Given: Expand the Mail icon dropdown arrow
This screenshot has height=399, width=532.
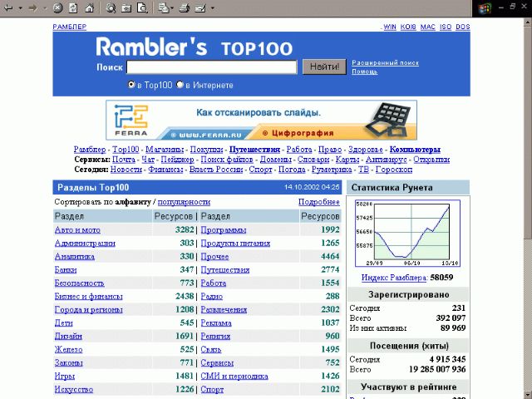Looking at the screenshot, I should pyautogui.click(x=172, y=8).
